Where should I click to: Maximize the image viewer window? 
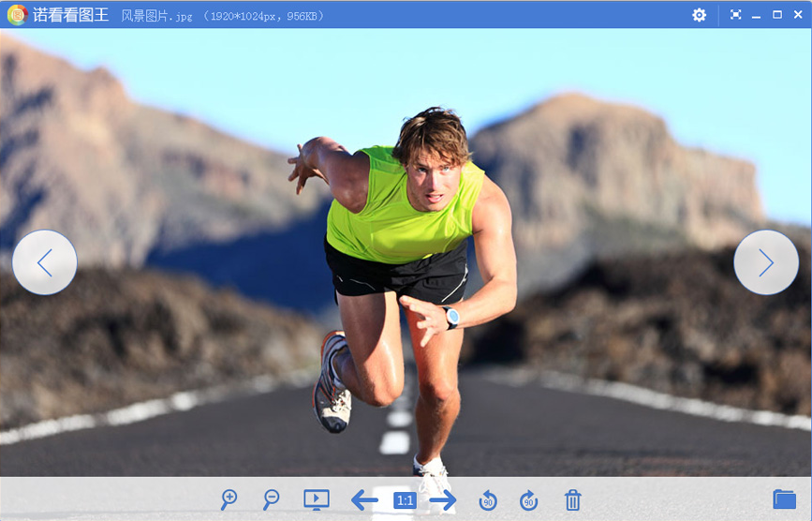point(777,15)
